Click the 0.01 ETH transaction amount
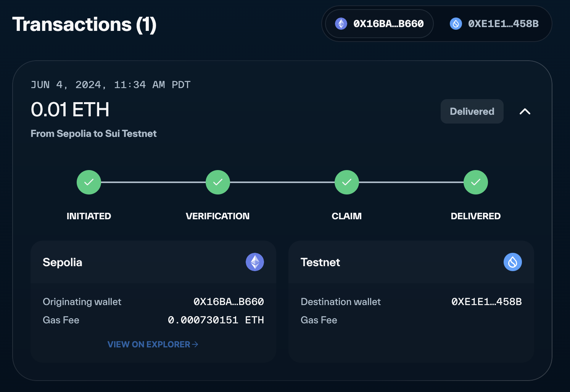Image resolution: width=570 pixels, height=392 pixels. (x=70, y=110)
